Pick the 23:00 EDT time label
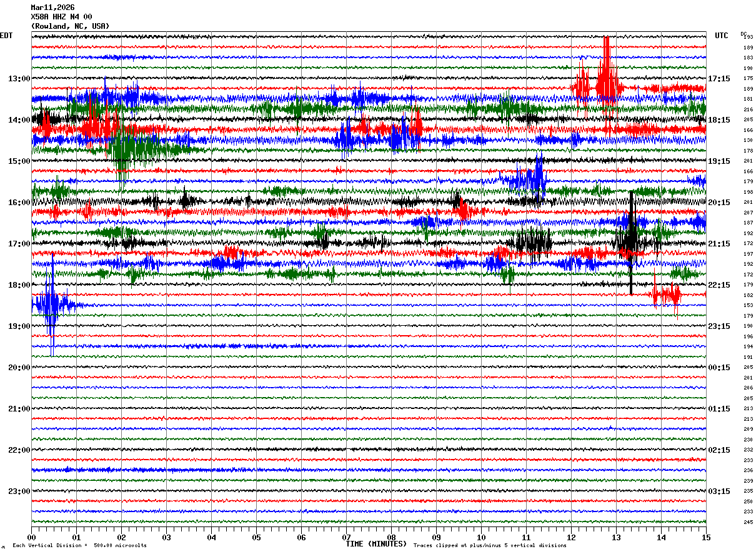 point(19,491)
